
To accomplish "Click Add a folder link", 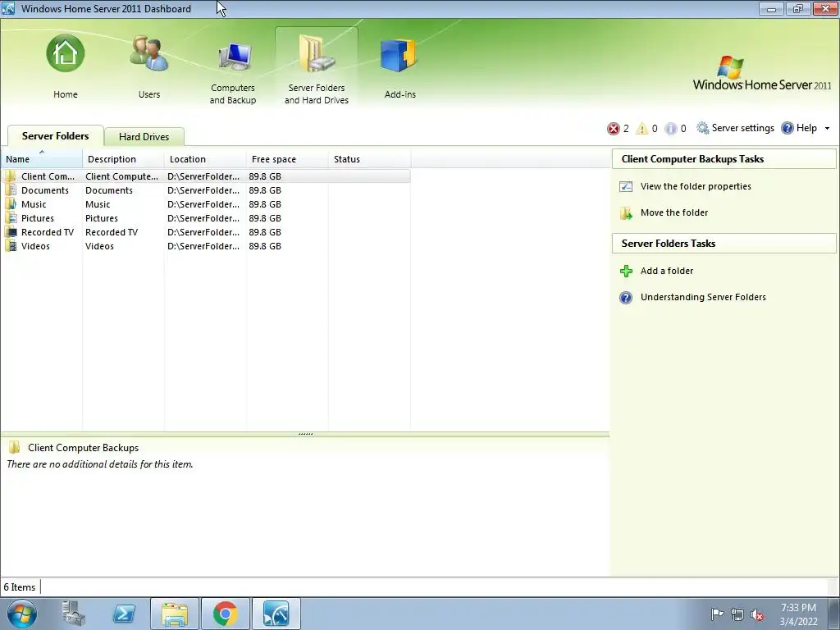I will 667,271.
